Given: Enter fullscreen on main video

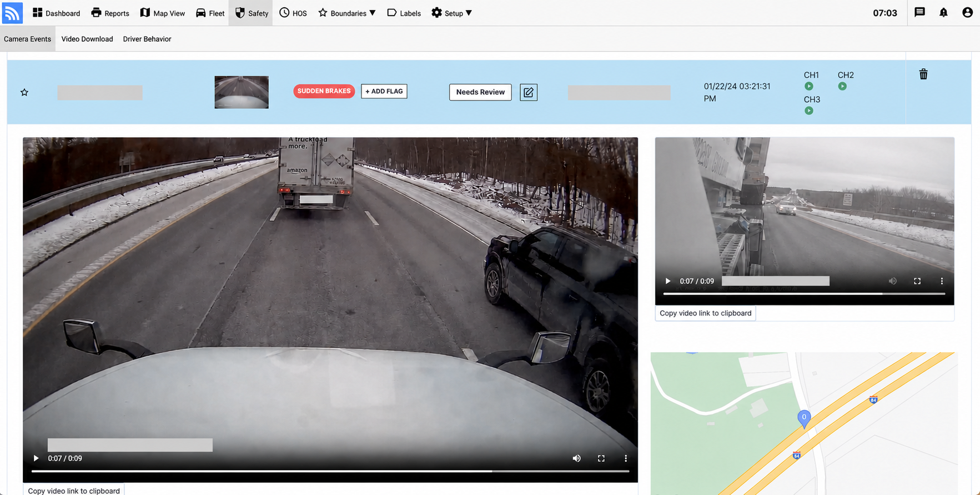Looking at the screenshot, I should [x=601, y=458].
